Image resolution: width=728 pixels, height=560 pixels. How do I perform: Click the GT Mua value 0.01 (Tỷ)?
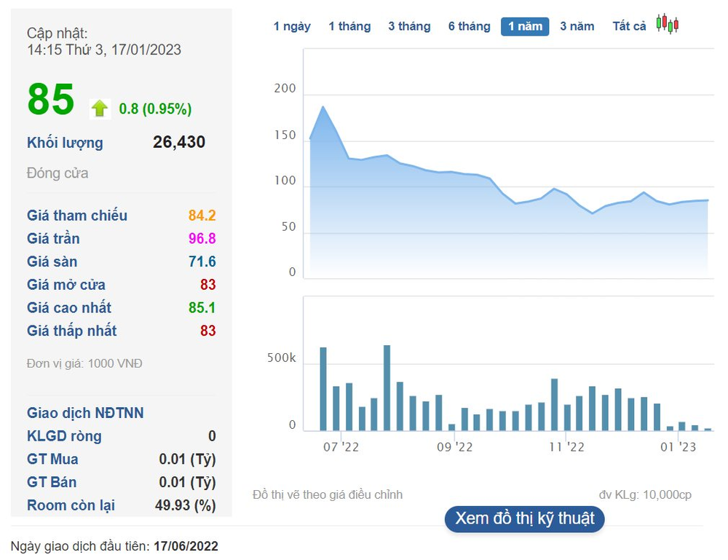tap(188, 460)
